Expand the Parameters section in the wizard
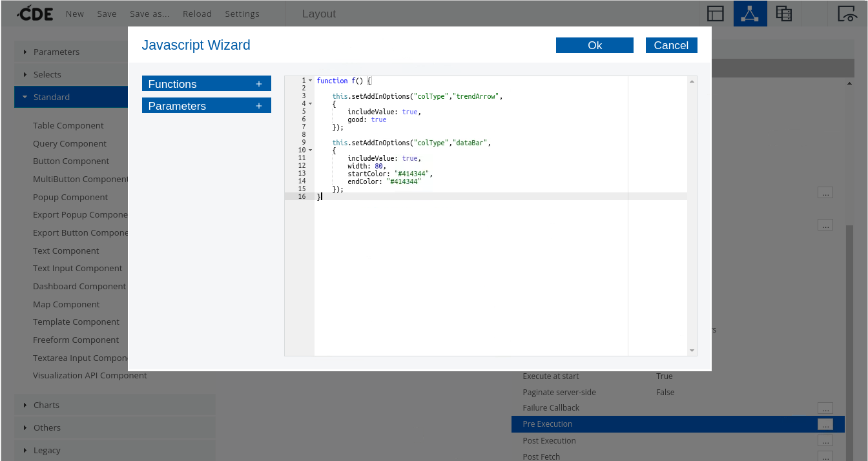868x461 pixels. 258,106
